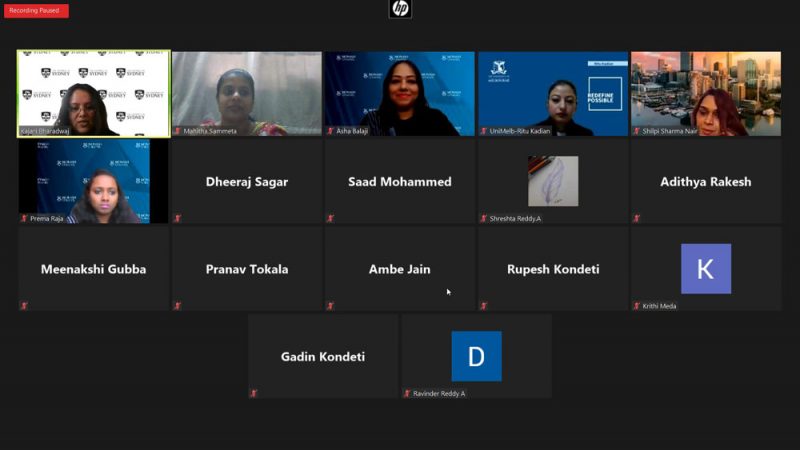The image size is (800, 450).
Task: Click muted mic icon on Meenakshi Gubba tile
Action: point(24,306)
